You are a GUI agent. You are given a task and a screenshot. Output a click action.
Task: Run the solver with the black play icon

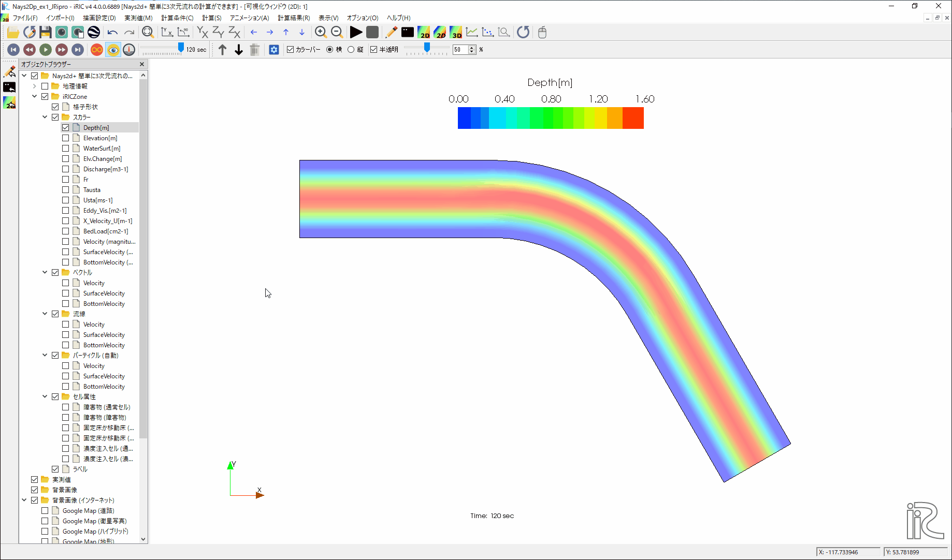[356, 32]
